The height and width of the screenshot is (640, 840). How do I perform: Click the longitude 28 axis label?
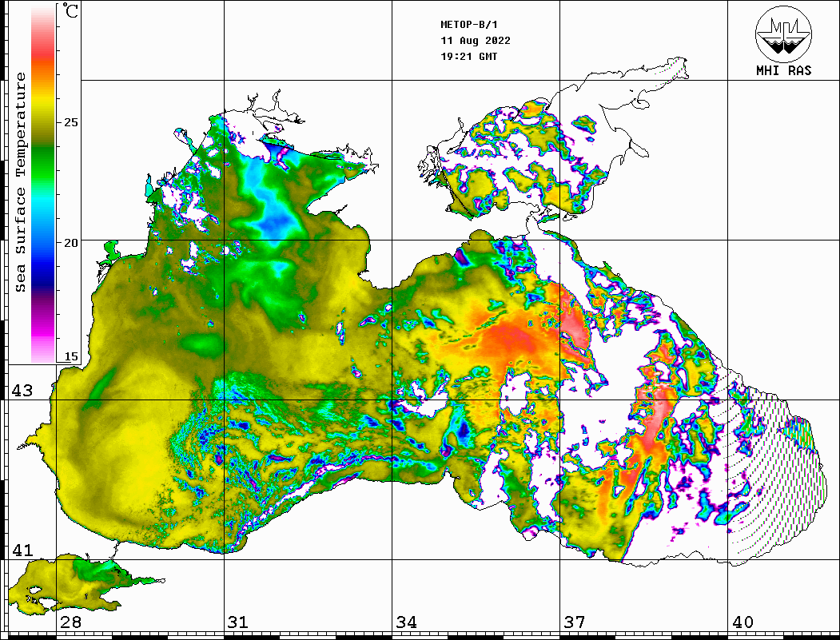tap(70, 622)
